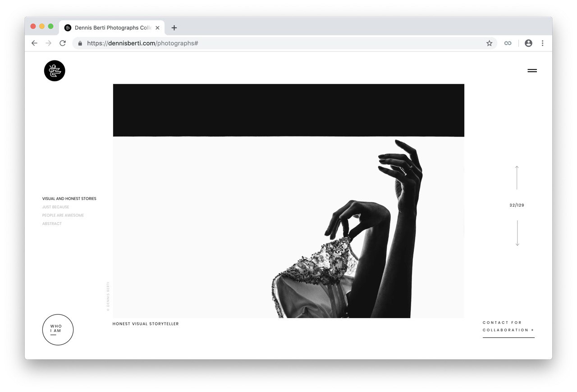Click the yellow minimize window button
The width and height of the screenshot is (577, 392).
[x=42, y=27]
